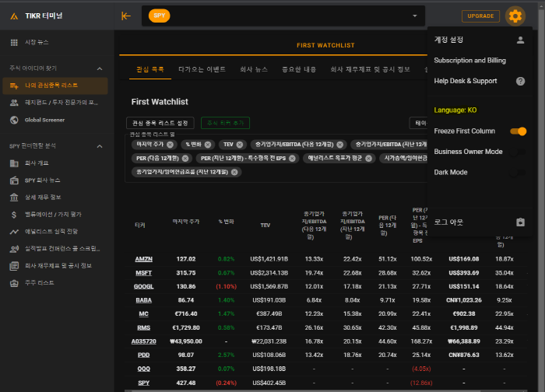Switch to 중요한 내용 tab
This screenshot has height=392, width=545.
[x=299, y=69]
